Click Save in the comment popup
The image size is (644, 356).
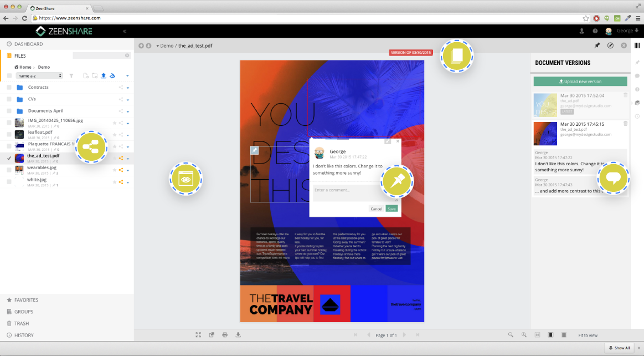[x=392, y=209]
